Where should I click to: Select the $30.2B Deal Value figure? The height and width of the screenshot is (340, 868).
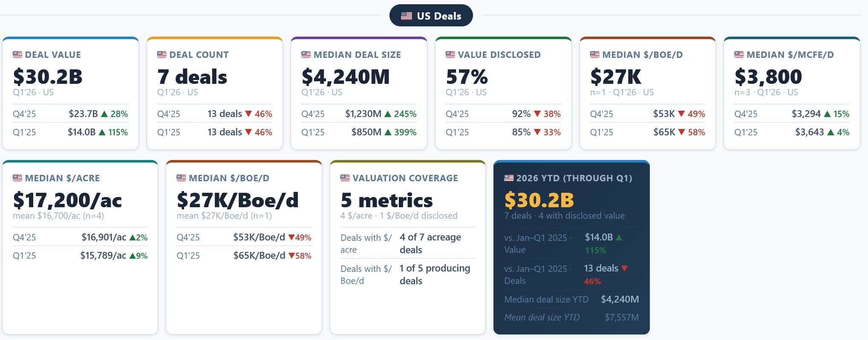[48, 77]
